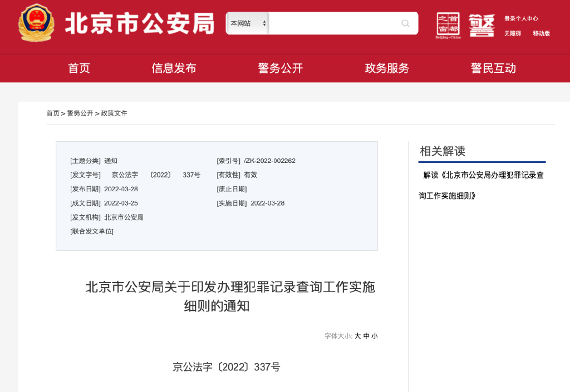The image size is (570, 392).
Task: Set font size to 大
Action: (358, 336)
